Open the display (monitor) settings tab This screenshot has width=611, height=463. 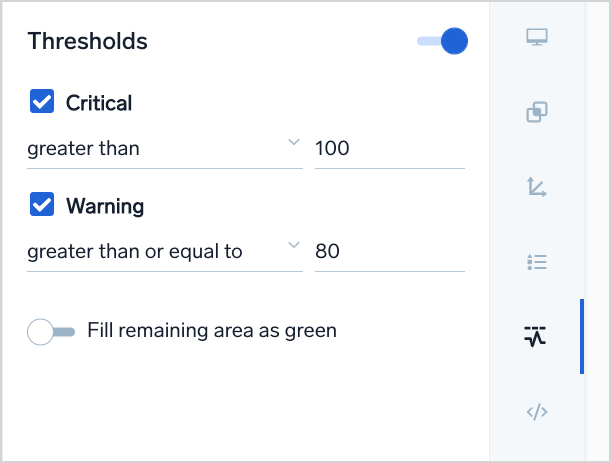click(537, 39)
